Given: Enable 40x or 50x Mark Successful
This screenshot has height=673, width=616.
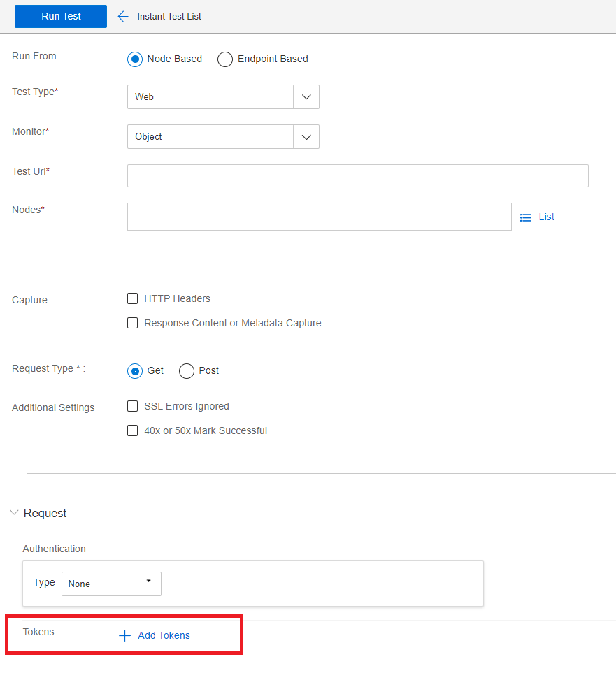Looking at the screenshot, I should [x=133, y=431].
